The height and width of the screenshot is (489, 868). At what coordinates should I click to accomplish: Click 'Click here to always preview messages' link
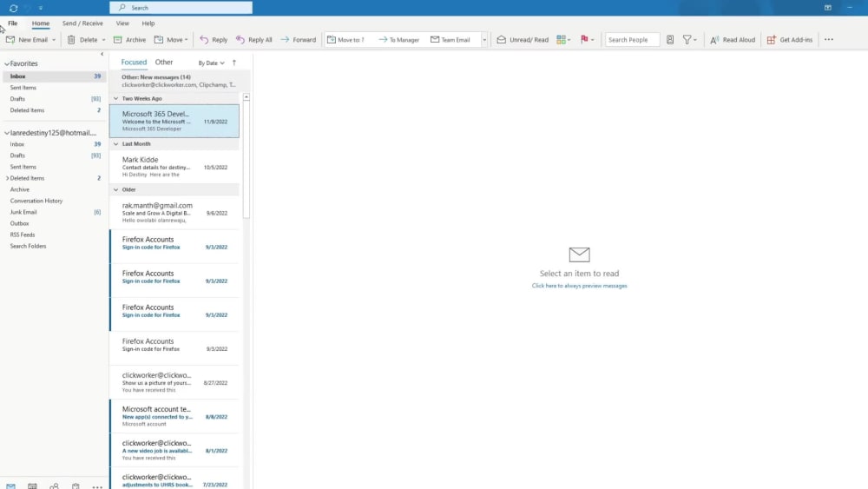point(579,286)
